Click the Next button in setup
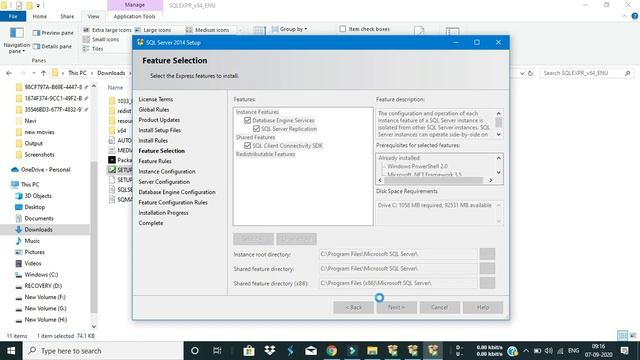640x360 pixels. point(396,307)
